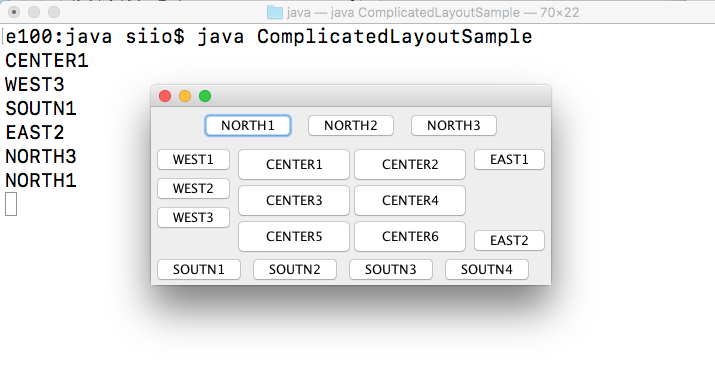Select the terminal output line EAST2
This screenshot has width=715, height=375.
35,133
